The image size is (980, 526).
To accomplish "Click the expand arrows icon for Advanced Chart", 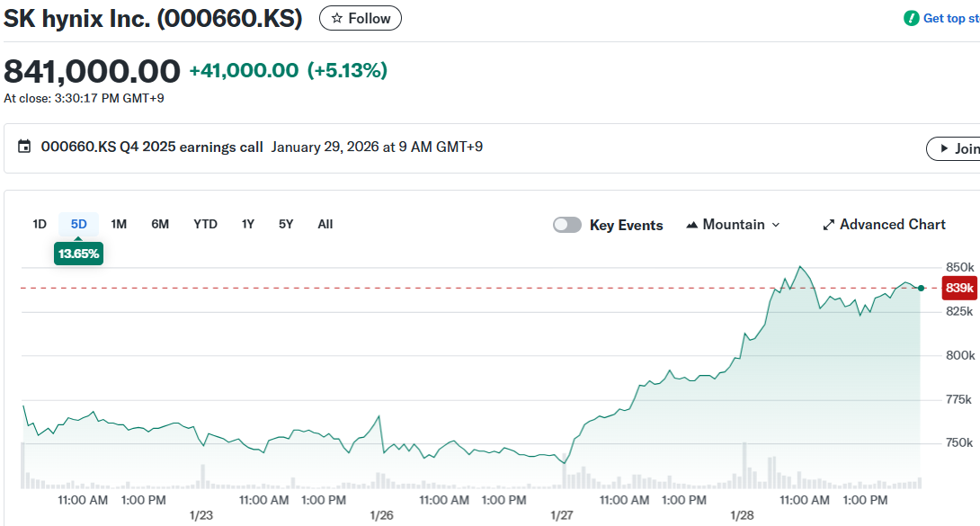I will click(x=829, y=225).
